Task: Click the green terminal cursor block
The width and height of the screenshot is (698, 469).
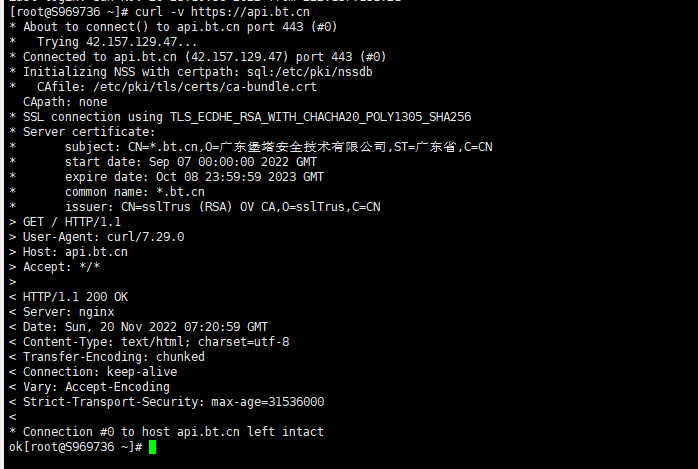Action: pyautogui.click(x=152, y=447)
